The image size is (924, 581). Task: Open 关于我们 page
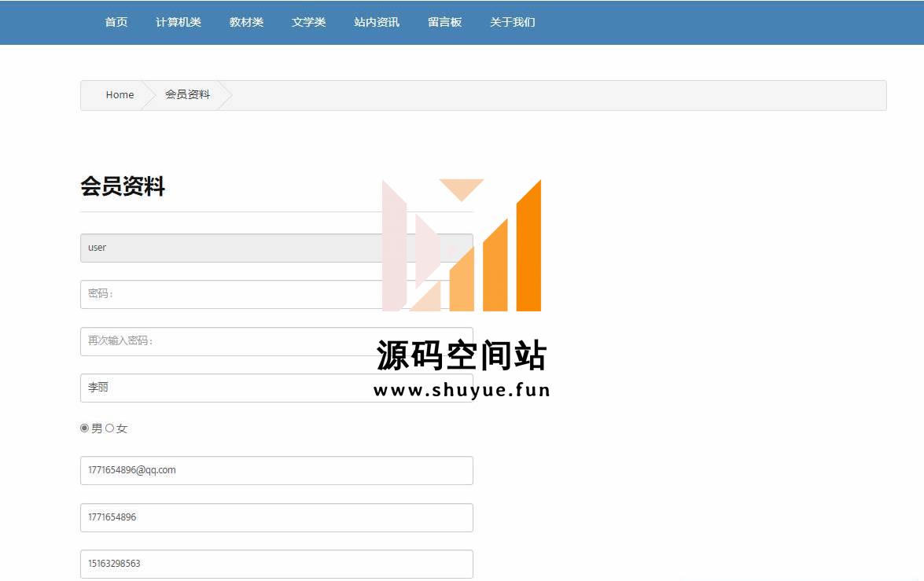(513, 22)
